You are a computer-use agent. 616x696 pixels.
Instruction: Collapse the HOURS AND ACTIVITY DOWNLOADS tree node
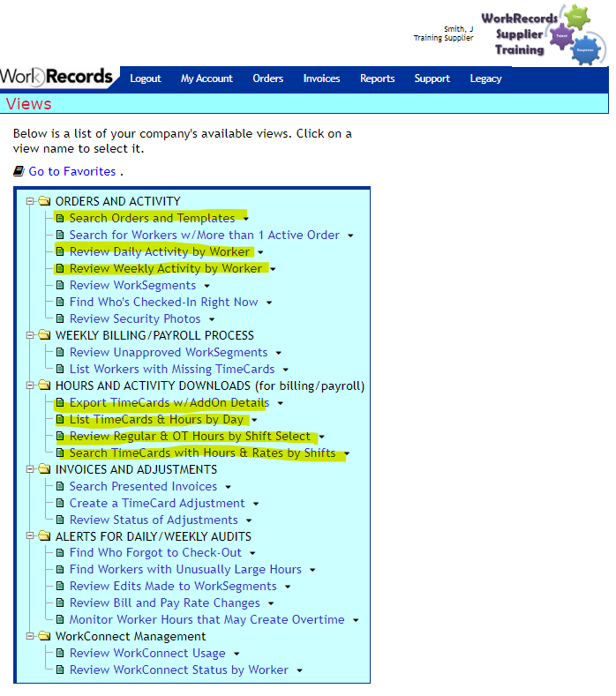pyautogui.click(x=30, y=385)
